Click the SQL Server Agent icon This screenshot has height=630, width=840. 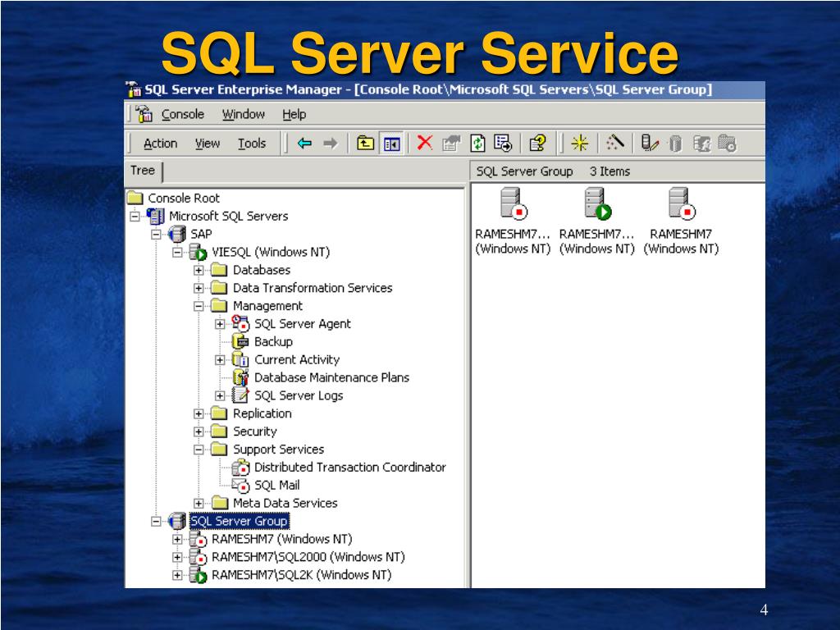[x=240, y=323]
